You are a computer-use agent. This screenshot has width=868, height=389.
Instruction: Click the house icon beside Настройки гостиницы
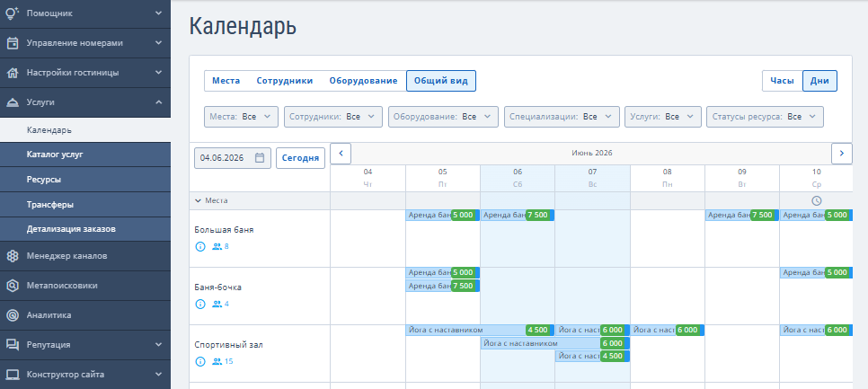(13, 73)
